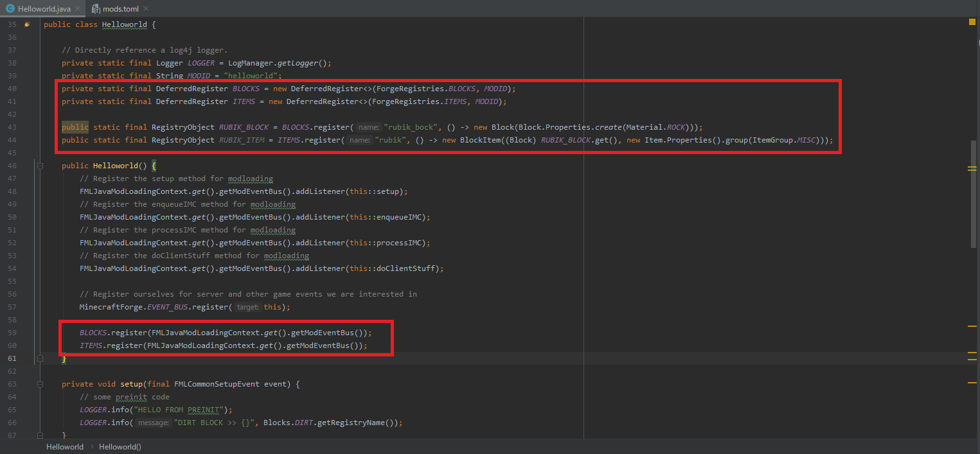Click the fold end marker at line 61
The width and height of the screenshot is (980, 454).
point(39,358)
